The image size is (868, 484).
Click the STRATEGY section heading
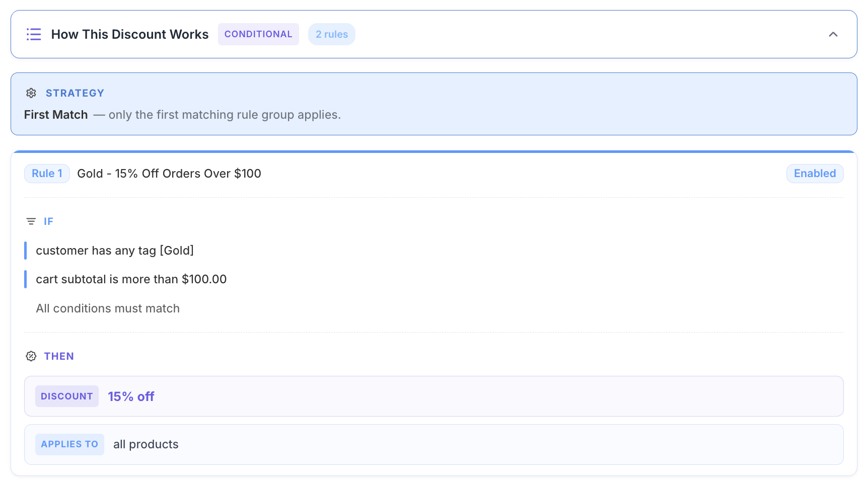pyautogui.click(x=75, y=93)
